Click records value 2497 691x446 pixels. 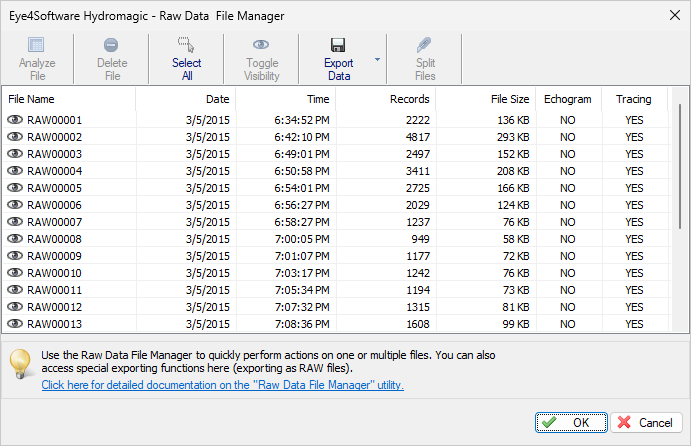pyautogui.click(x=418, y=154)
